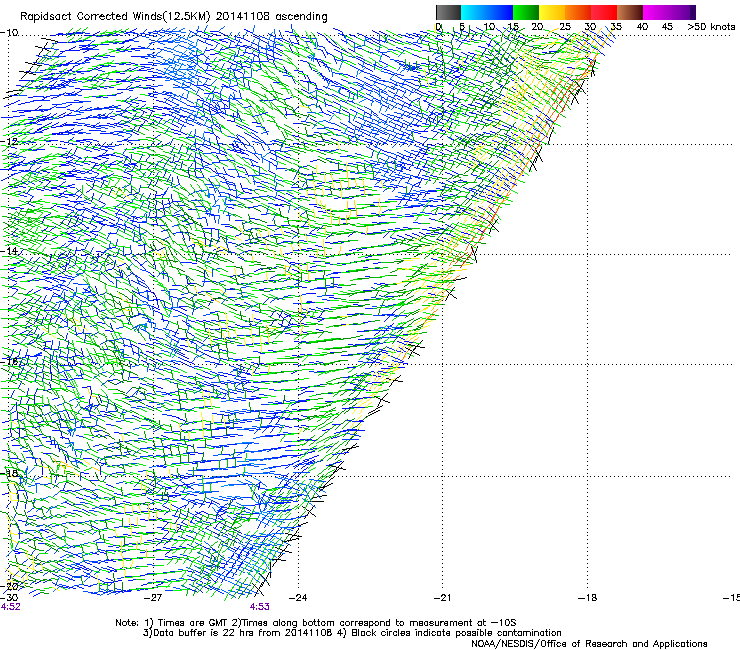Click the longitude label '-27' on bottom axis
The image size is (740, 650).
[x=152, y=598]
